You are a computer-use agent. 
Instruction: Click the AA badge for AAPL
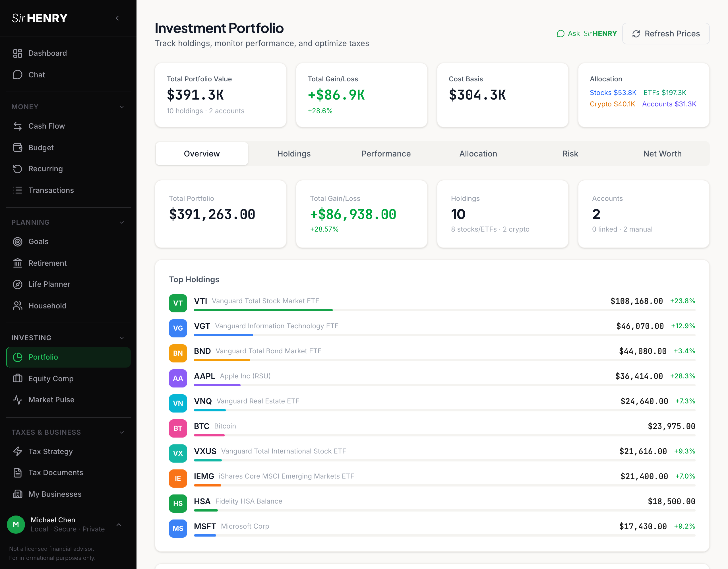pyautogui.click(x=178, y=378)
